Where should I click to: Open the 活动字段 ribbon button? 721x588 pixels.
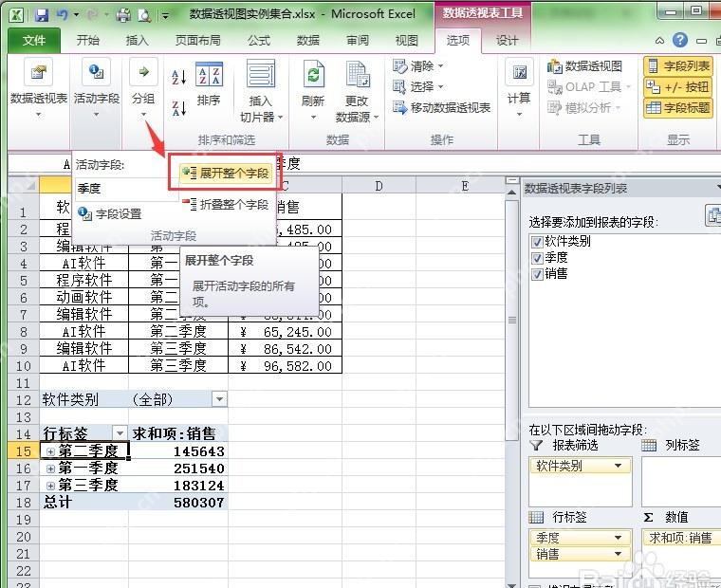96,88
